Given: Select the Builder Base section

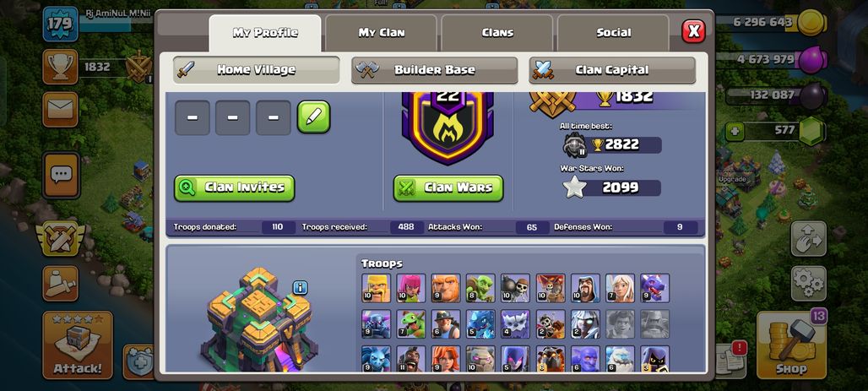Looking at the screenshot, I should (x=435, y=70).
